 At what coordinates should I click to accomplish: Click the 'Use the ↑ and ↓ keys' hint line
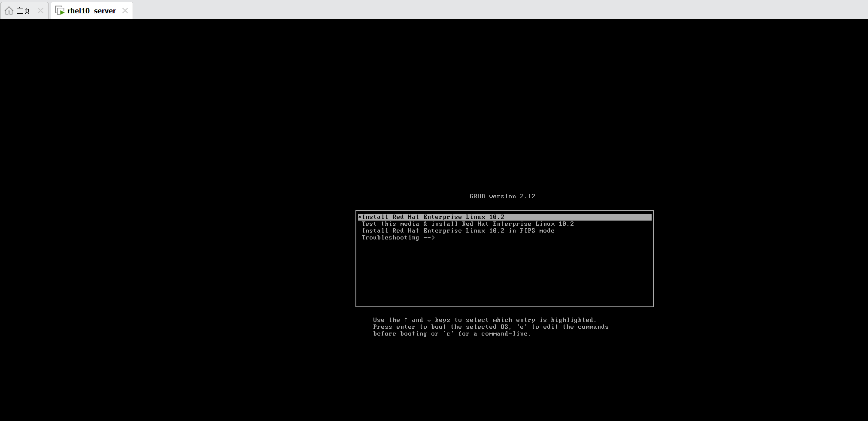pyautogui.click(x=485, y=320)
